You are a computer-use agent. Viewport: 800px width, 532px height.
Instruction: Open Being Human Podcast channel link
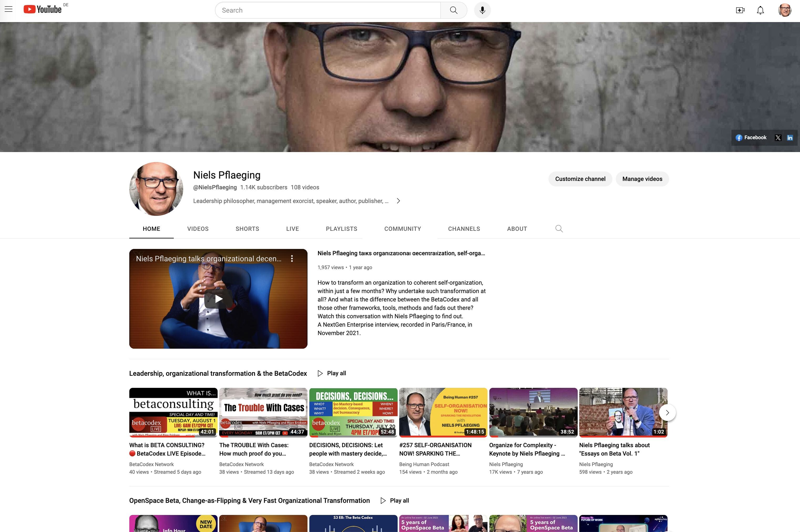424,464
